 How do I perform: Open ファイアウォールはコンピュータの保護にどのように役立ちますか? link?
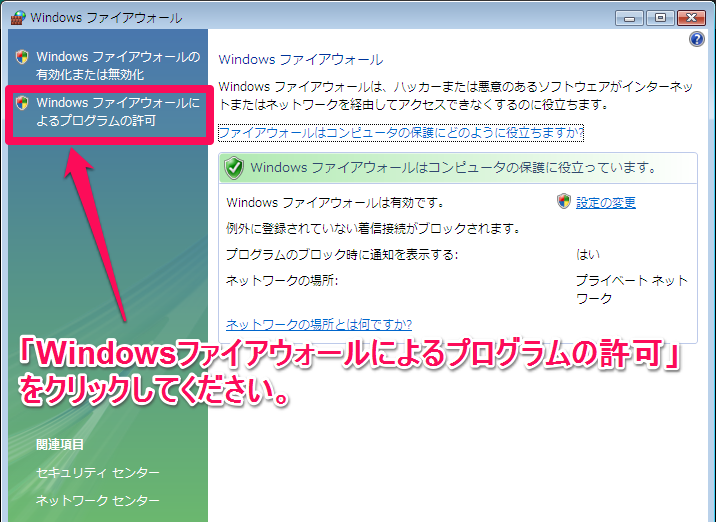pos(401,132)
